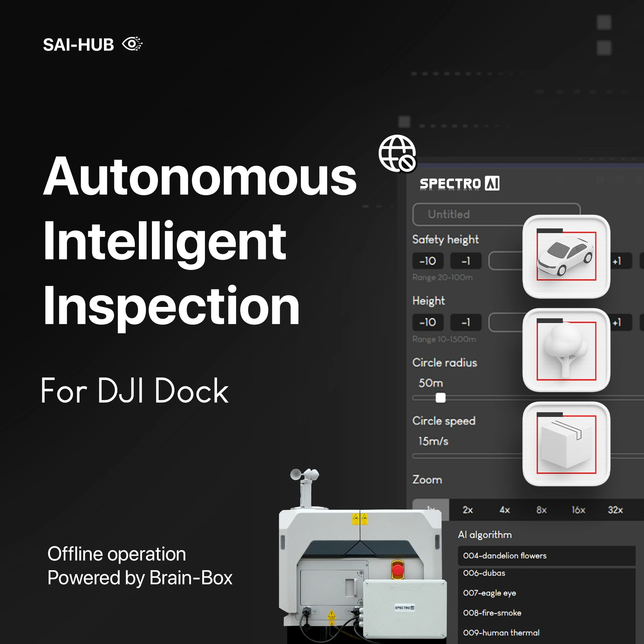The height and width of the screenshot is (644, 644).
Task: Decrease Height by 10
Action: (428, 322)
